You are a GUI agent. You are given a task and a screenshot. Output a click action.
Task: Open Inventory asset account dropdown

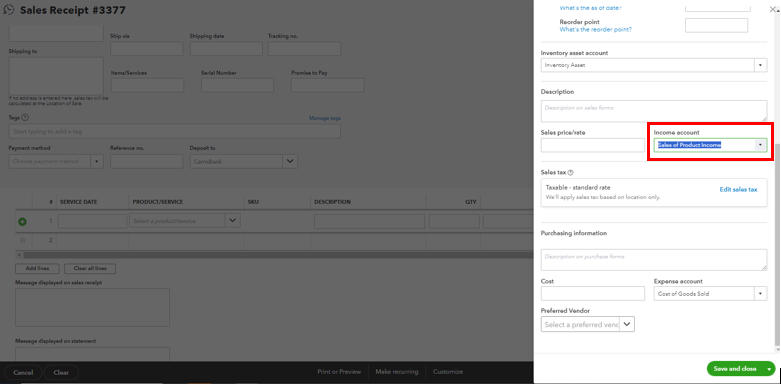[761, 65]
